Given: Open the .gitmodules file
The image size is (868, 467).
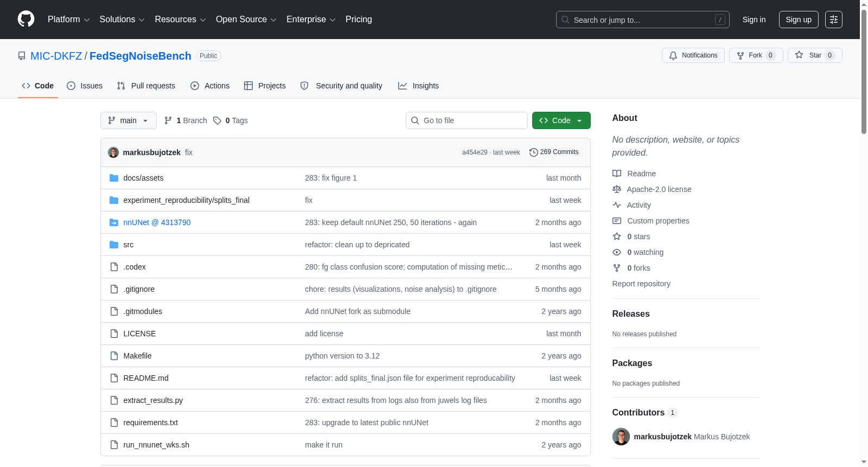Looking at the screenshot, I should point(143,311).
